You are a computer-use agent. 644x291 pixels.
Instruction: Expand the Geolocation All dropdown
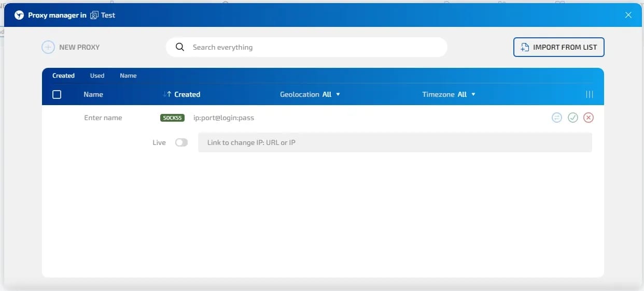coord(310,94)
